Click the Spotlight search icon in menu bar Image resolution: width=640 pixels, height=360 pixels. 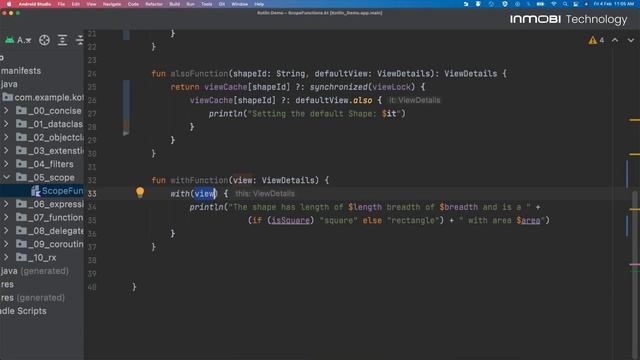tap(565, 4)
